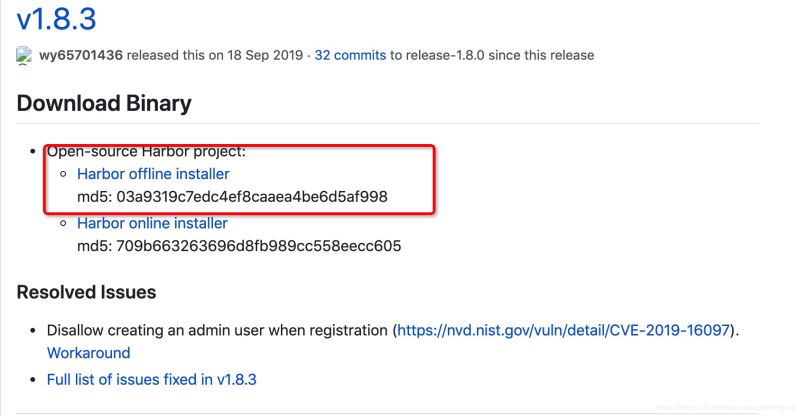Open the v1.8.3 release title

(57, 17)
